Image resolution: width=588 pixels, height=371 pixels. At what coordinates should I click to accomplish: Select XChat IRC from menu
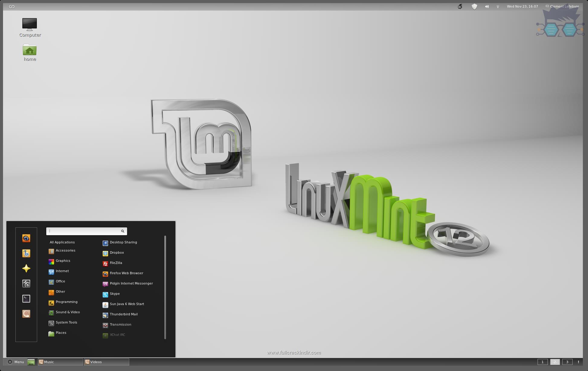[118, 335]
